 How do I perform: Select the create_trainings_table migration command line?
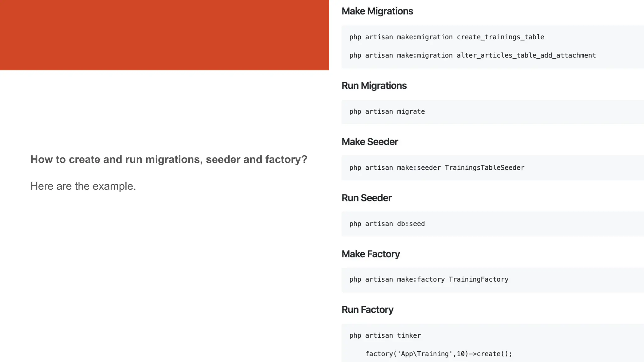tap(447, 37)
